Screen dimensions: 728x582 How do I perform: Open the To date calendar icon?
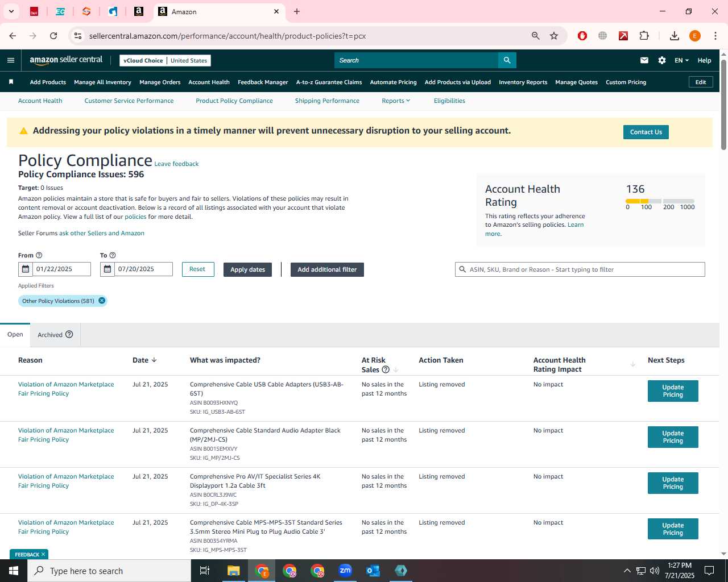coord(107,269)
